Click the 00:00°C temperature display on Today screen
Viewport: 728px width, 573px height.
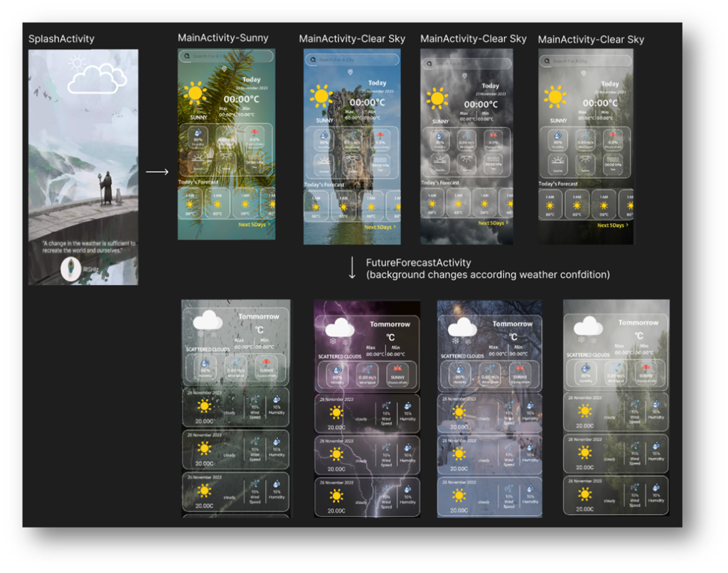click(242, 98)
